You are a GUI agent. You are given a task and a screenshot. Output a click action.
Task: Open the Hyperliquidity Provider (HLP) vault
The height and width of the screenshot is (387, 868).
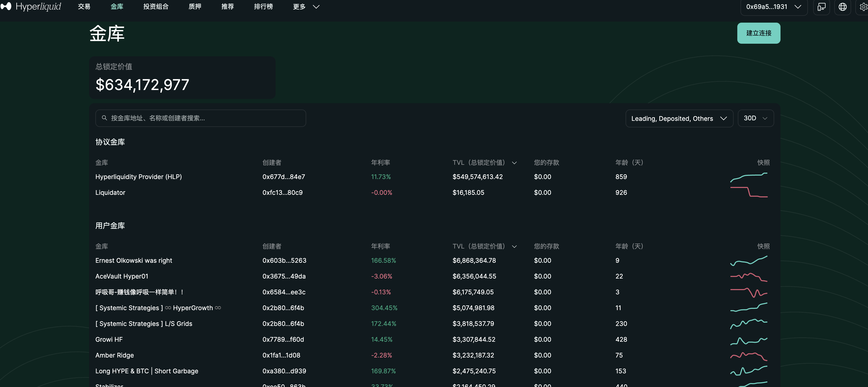[x=139, y=177]
